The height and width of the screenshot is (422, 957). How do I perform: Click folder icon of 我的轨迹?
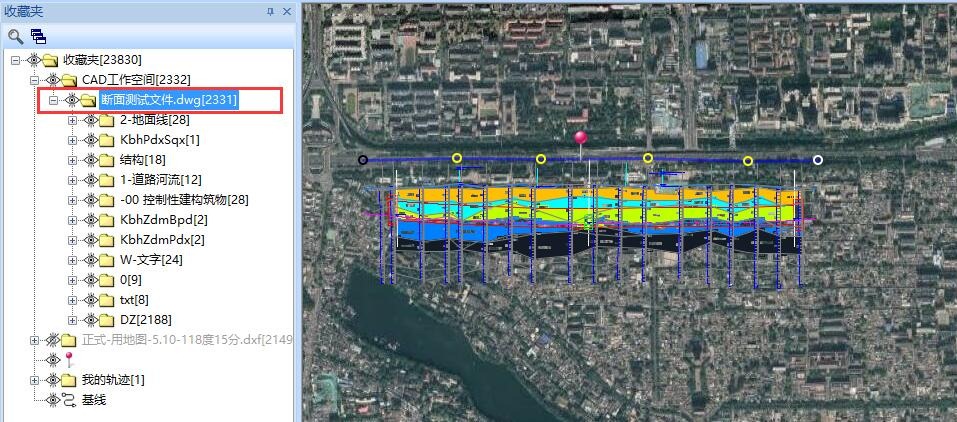69,380
